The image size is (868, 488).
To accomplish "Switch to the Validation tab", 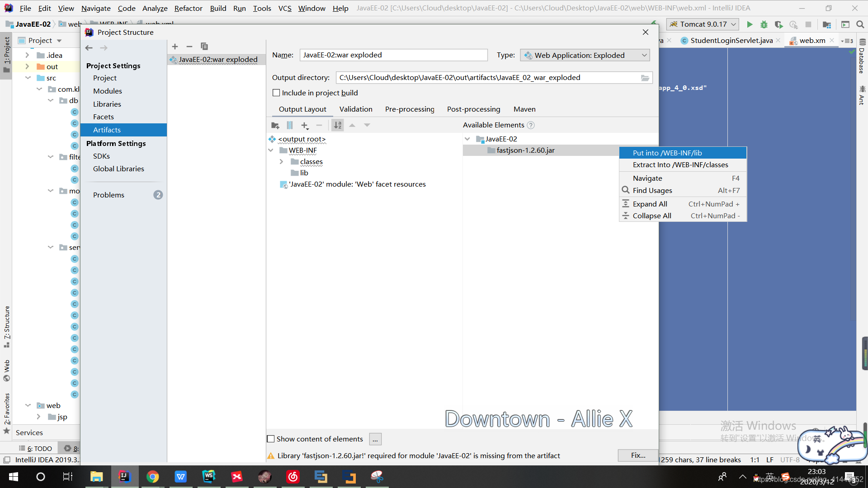I will 356,109.
